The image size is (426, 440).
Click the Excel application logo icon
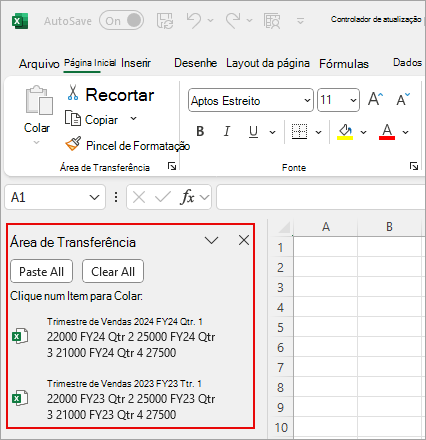pos(20,21)
